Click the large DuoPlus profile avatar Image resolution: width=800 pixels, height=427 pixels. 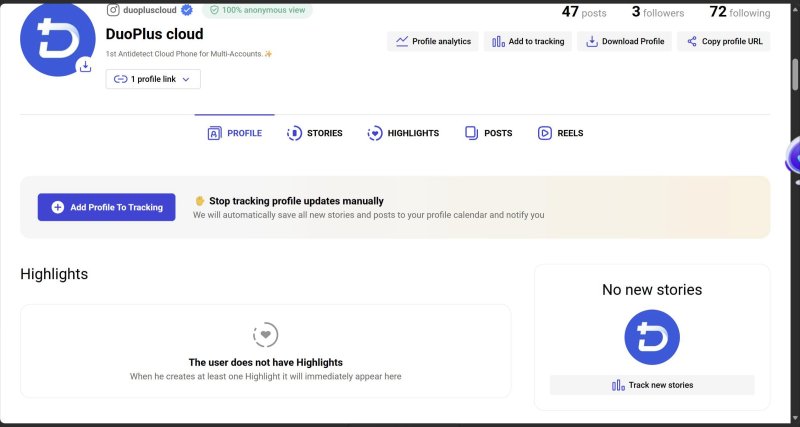tap(58, 39)
